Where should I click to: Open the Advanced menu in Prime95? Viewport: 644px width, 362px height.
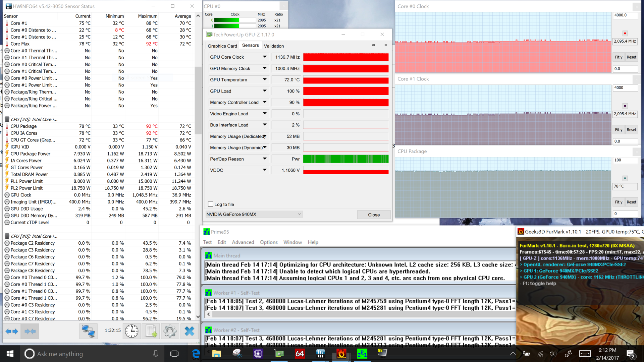point(243,242)
